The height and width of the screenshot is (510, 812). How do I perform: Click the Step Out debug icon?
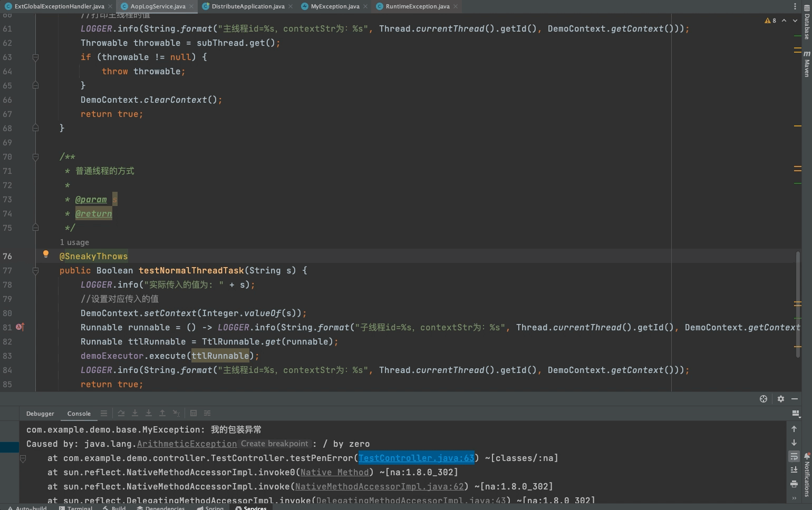pos(162,413)
